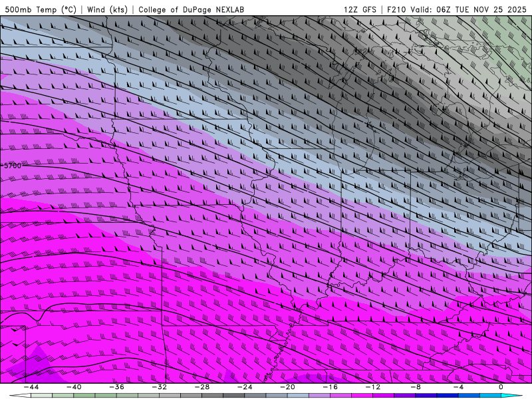Viewport: 532px width, 399px height.
Task: Click the "-24" color bar label
Action: point(245,387)
